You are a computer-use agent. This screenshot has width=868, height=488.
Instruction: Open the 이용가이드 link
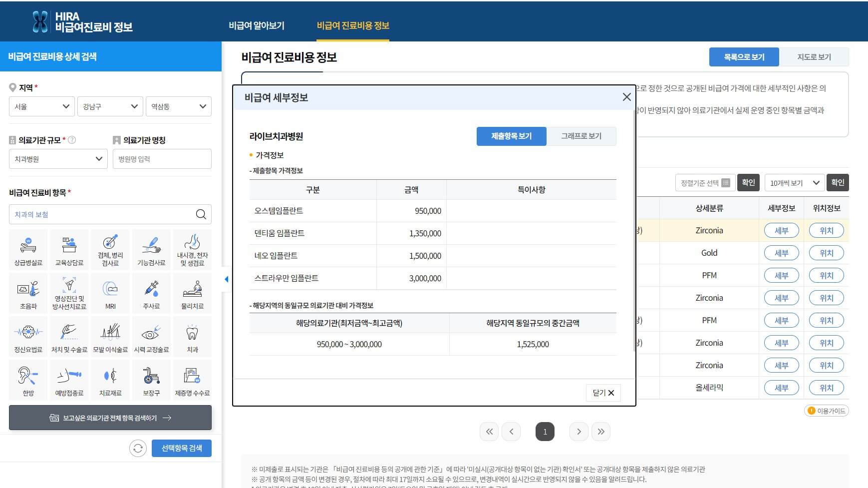click(x=827, y=411)
